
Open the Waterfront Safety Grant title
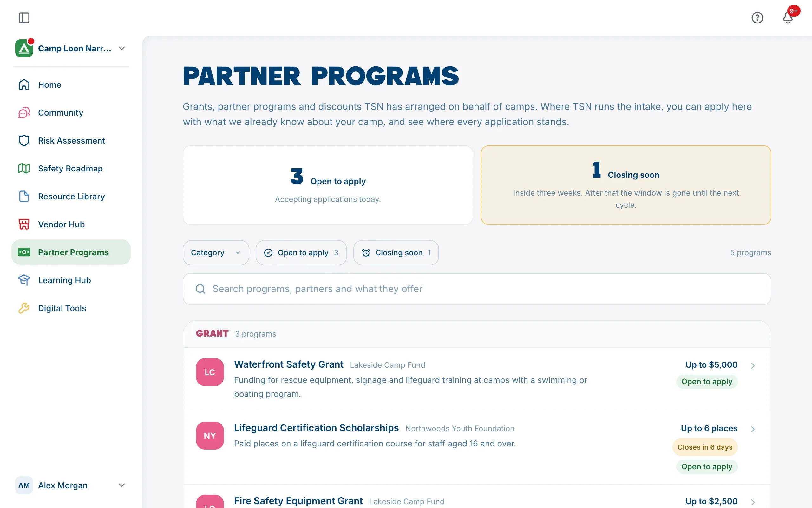coord(289,364)
